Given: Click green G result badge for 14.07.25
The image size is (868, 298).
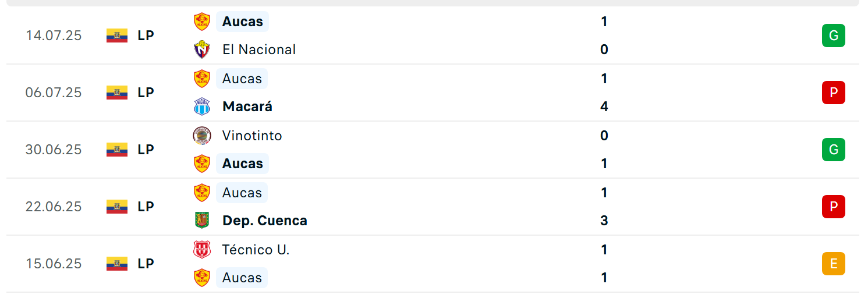Looking at the screenshot, I should point(834,36).
